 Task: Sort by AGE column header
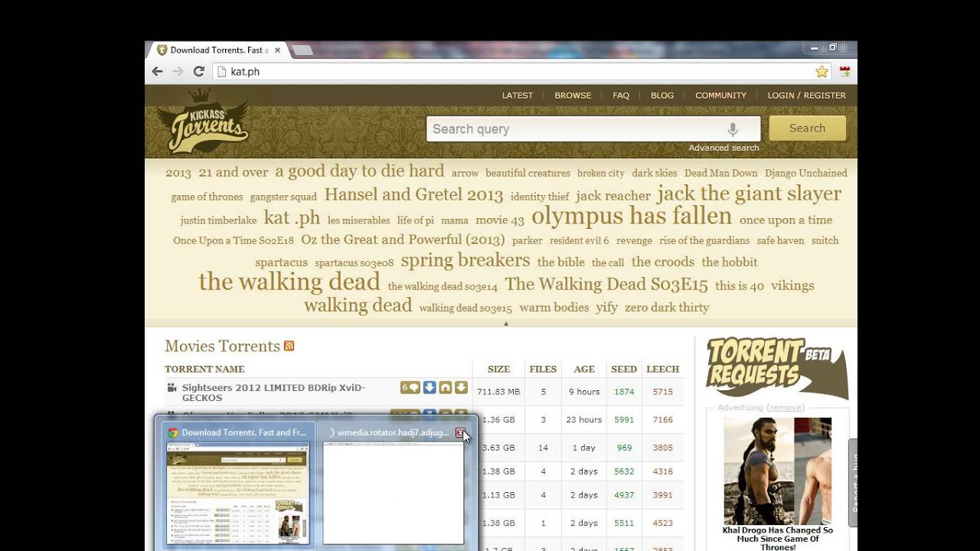coord(584,369)
